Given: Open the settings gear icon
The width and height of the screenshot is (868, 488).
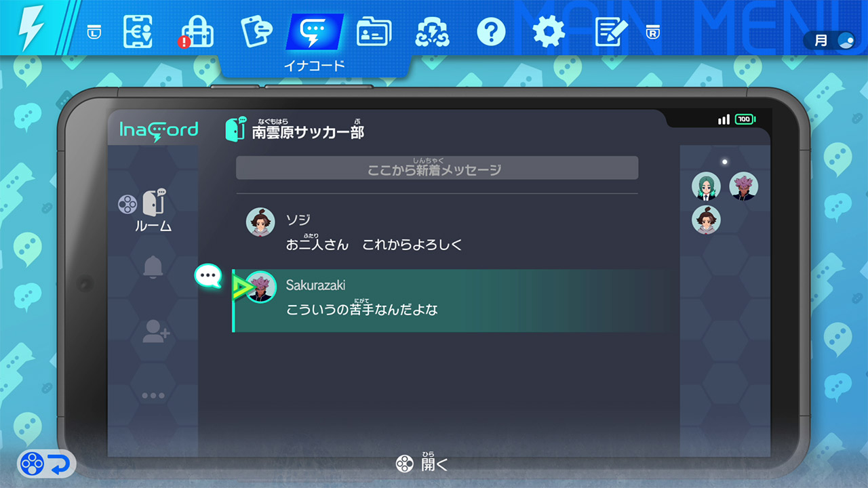Looking at the screenshot, I should pos(549,31).
